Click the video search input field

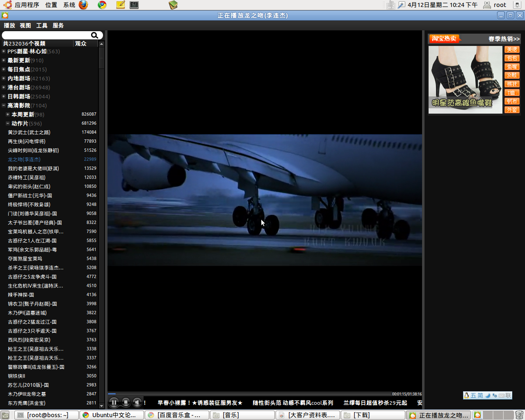pos(46,35)
